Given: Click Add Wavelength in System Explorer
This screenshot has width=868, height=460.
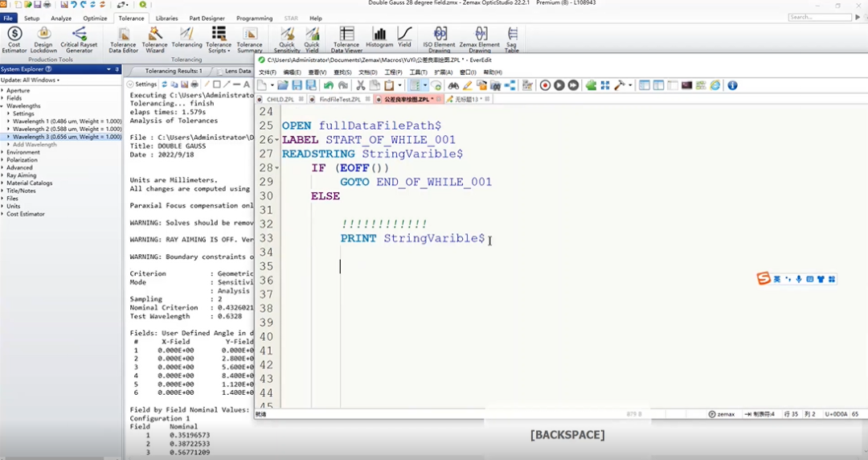Looking at the screenshot, I should 35,144.
